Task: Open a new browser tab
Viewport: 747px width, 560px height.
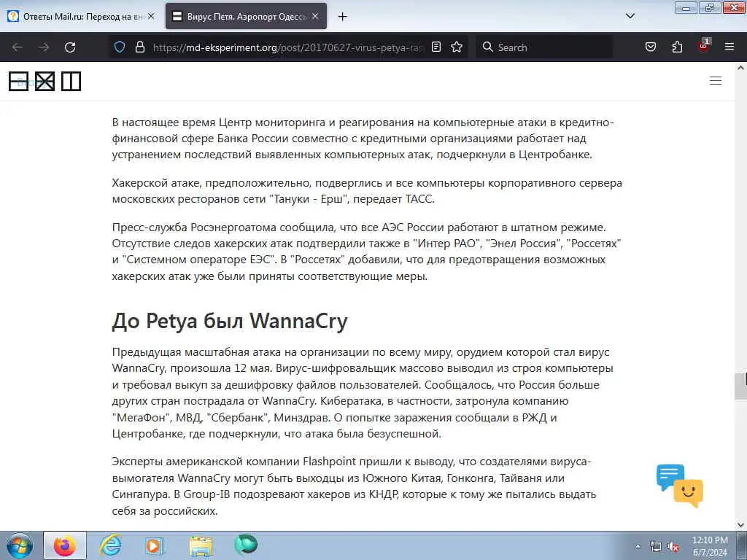Action: 342,17
